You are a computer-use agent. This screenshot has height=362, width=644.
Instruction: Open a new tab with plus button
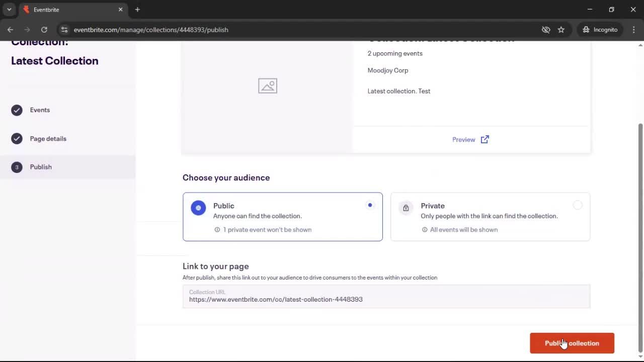point(137,10)
